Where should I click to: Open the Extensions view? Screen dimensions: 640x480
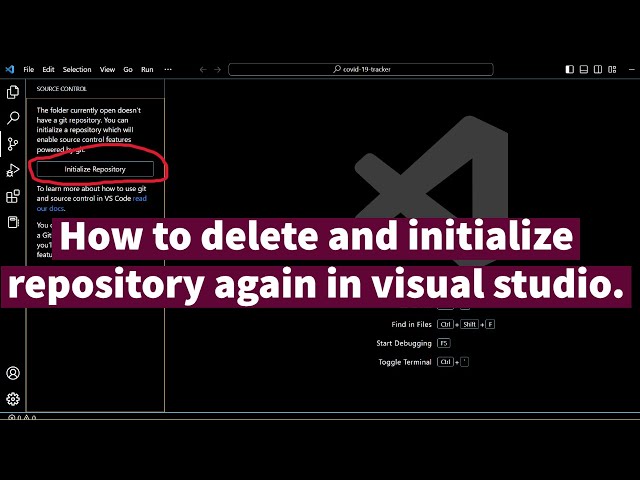13,196
